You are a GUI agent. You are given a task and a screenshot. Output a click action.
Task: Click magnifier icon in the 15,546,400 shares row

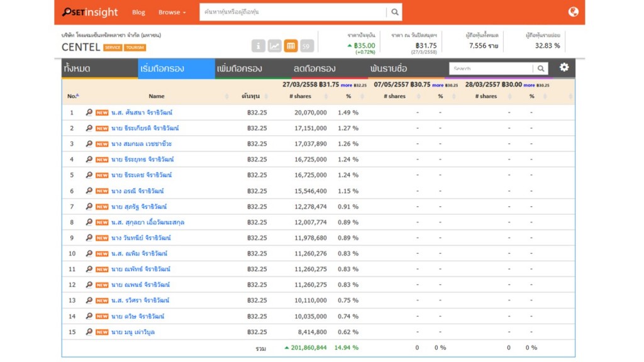click(89, 191)
